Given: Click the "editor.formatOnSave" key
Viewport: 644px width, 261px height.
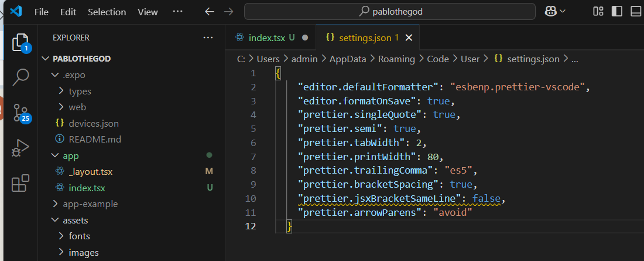Looking at the screenshot, I should click(x=357, y=101).
